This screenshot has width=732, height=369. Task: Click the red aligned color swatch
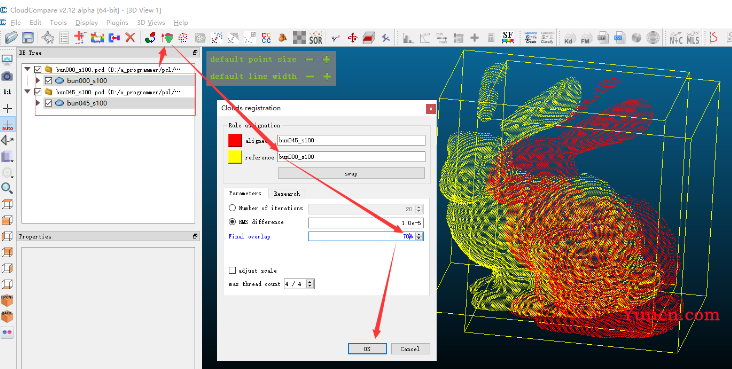coord(235,140)
